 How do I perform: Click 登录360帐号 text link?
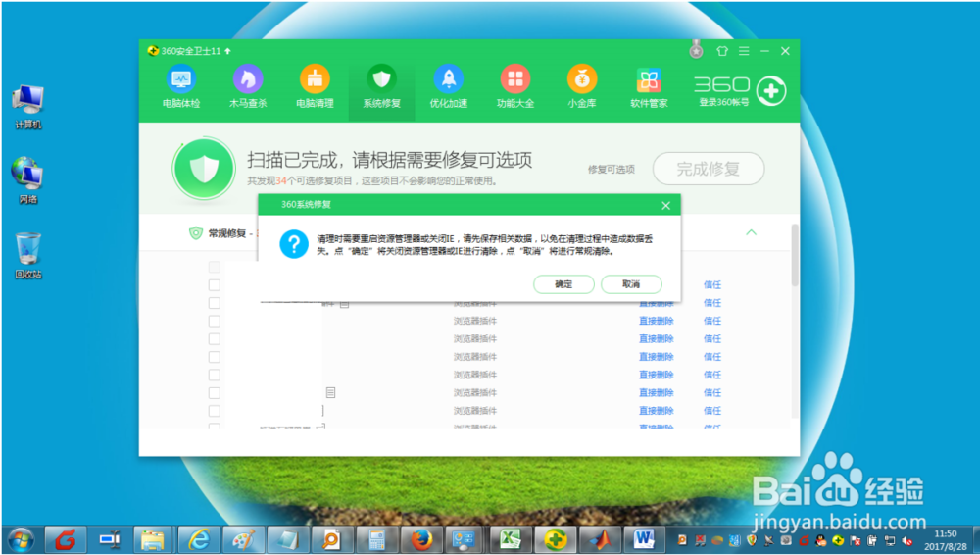tap(724, 103)
